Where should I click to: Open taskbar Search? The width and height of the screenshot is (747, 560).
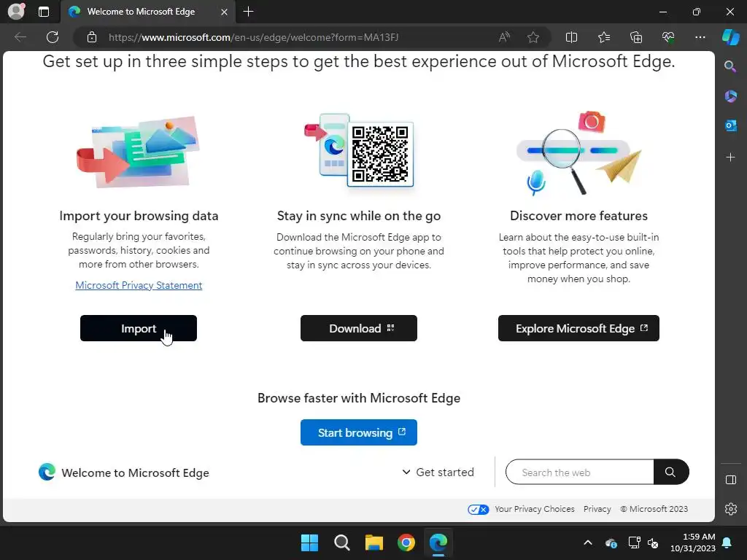click(x=341, y=542)
